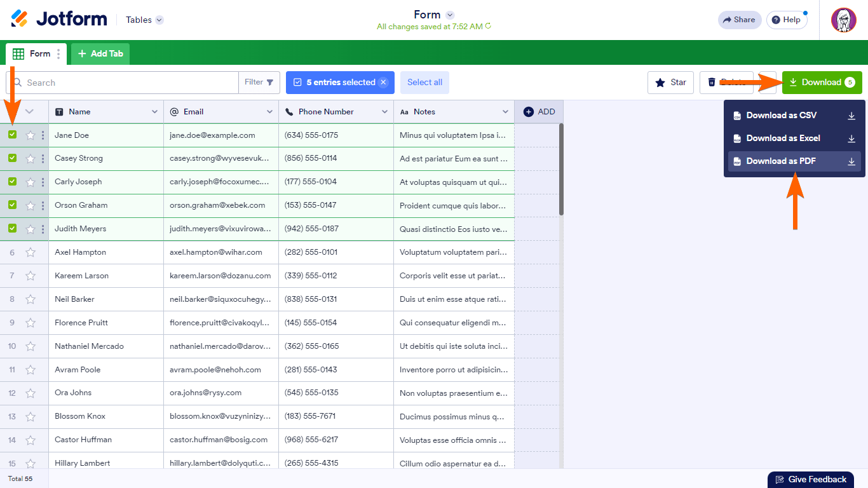The width and height of the screenshot is (868, 488).
Task: Open the Form tab three-dot options
Action: (x=58, y=54)
